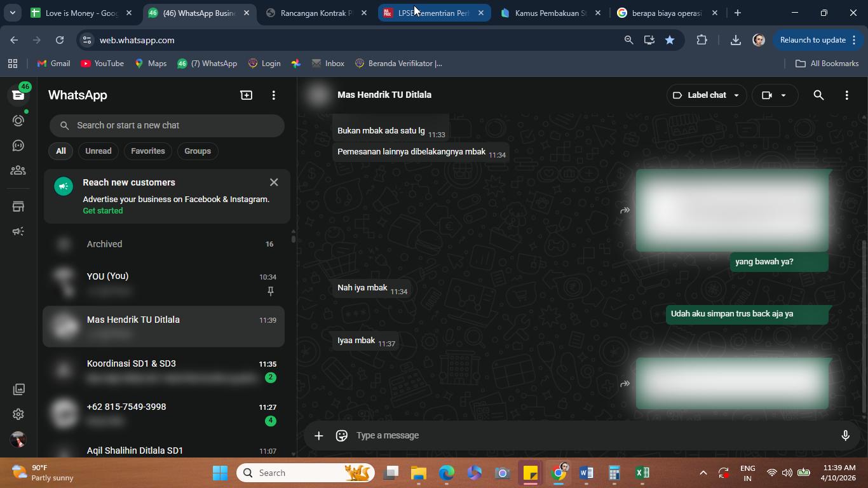
Task: Select the Favorites chat filter
Action: tap(148, 151)
